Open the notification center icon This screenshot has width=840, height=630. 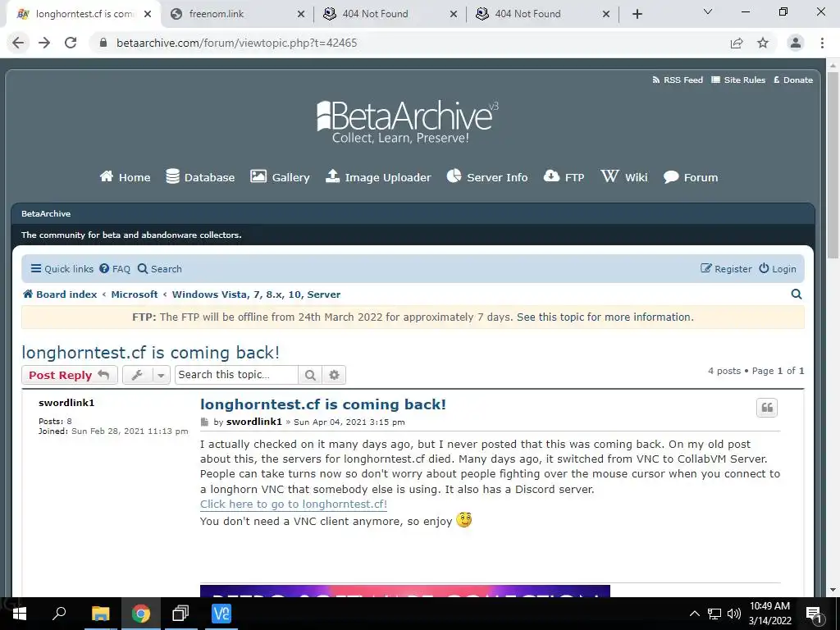814,614
